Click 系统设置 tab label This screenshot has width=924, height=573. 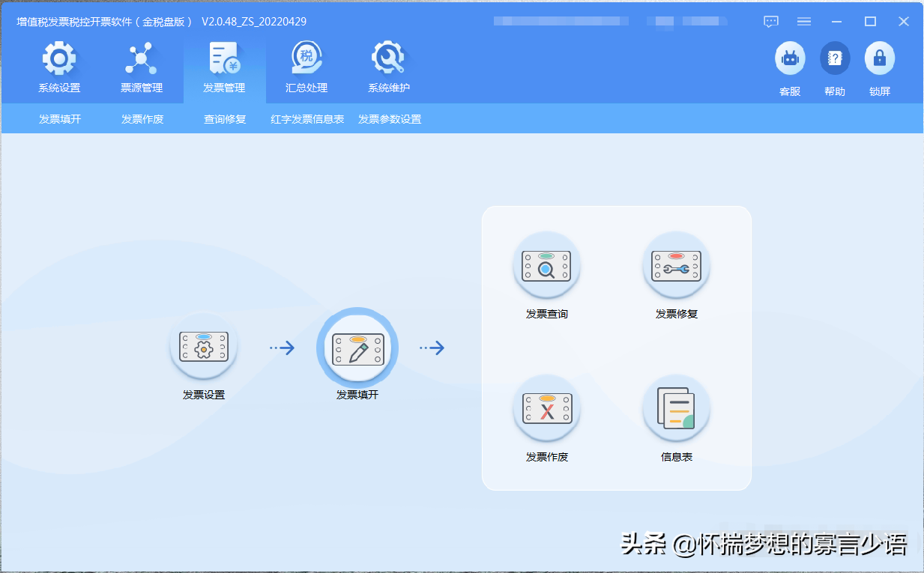pos(59,88)
